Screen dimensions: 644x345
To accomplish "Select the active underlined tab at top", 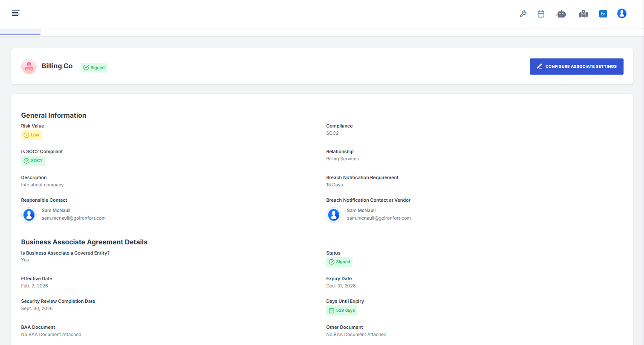I will 20,32.
